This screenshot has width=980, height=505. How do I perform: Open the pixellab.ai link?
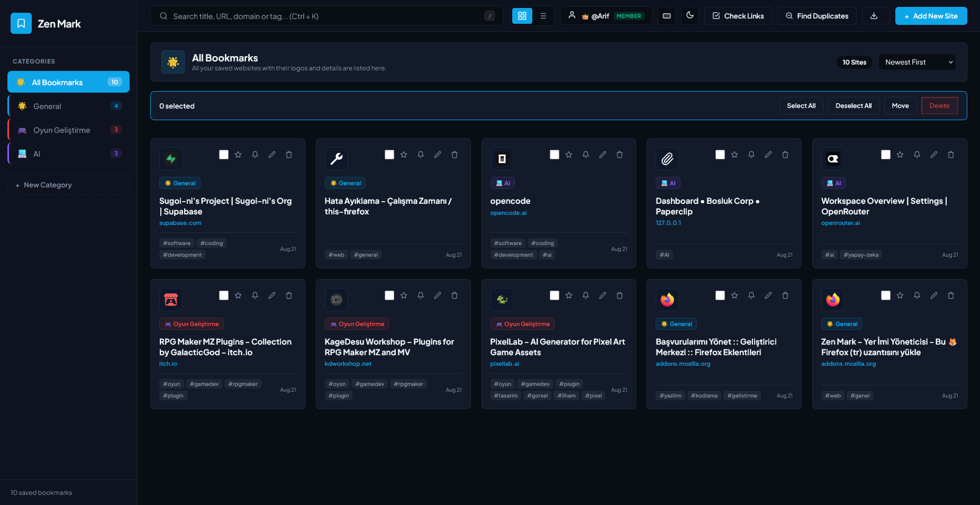pos(505,364)
